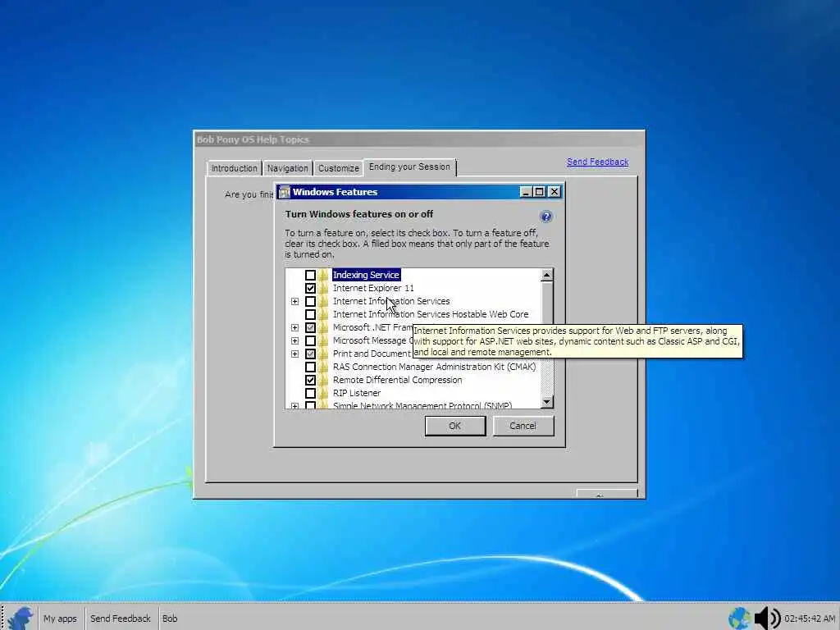Image resolution: width=840 pixels, height=630 pixels.
Task: Toggle the Print and Document Services checkbox
Action: pos(310,354)
